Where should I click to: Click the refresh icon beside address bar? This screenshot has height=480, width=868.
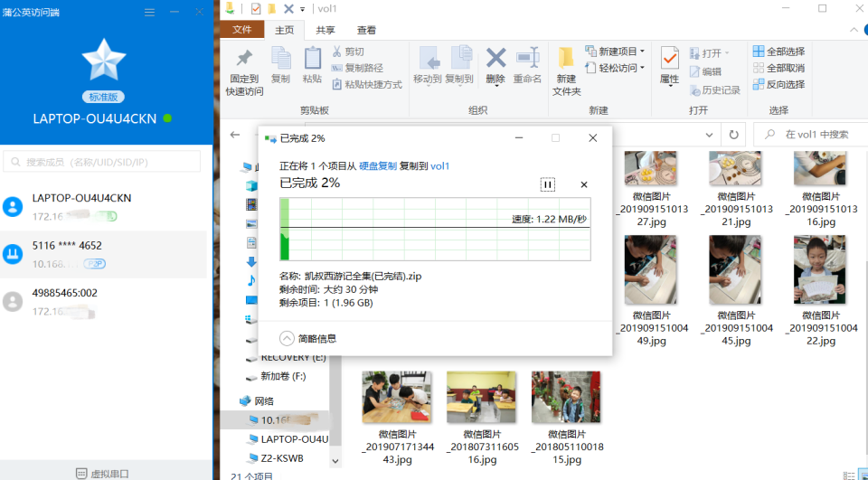click(x=734, y=135)
